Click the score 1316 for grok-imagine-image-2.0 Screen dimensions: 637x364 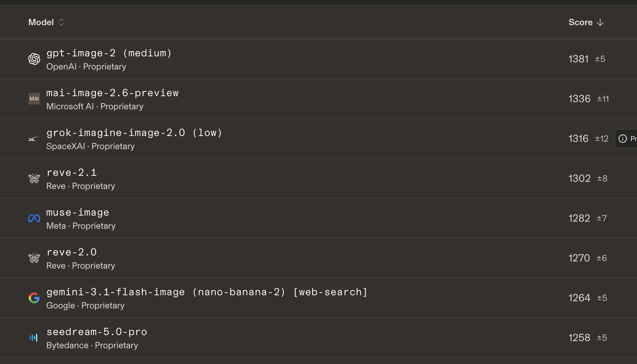pos(578,139)
